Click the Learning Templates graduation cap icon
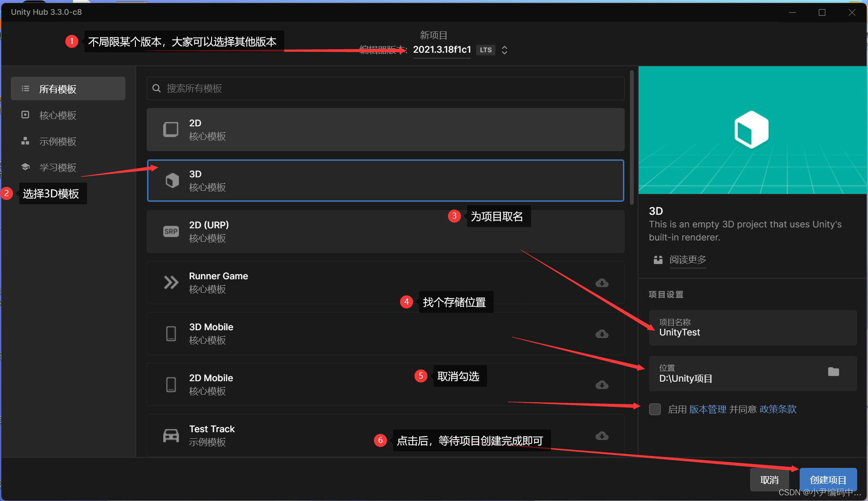This screenshot has height=501, width=868. (x=26, y=167)
